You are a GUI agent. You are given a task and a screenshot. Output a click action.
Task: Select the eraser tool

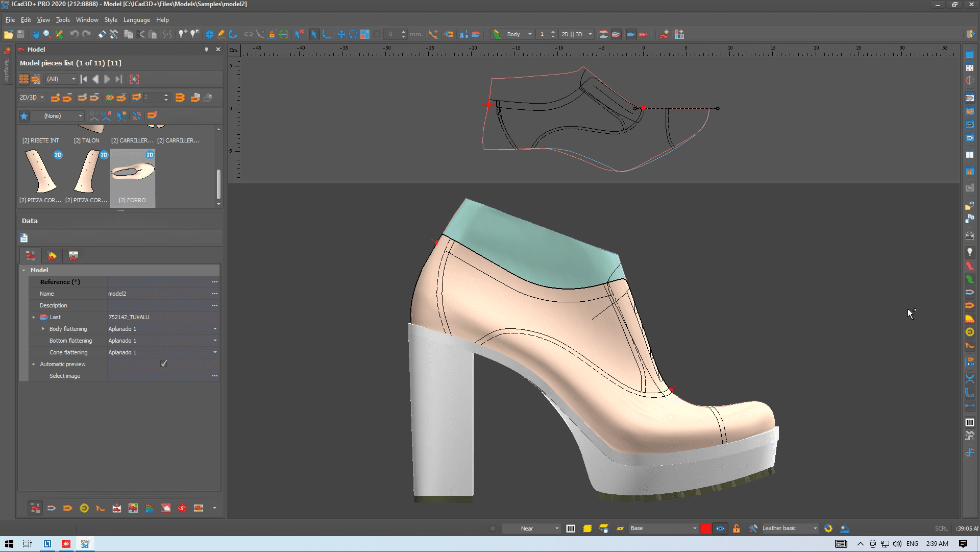[x=102, y=34]
